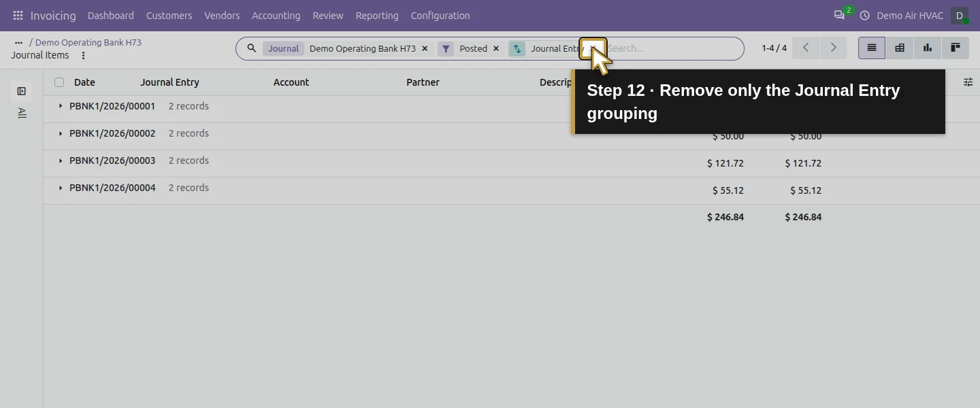The width and height of the screenshot is (980, 408).
Task: Check the select-all records checkbox
Action: pos(59,82)
